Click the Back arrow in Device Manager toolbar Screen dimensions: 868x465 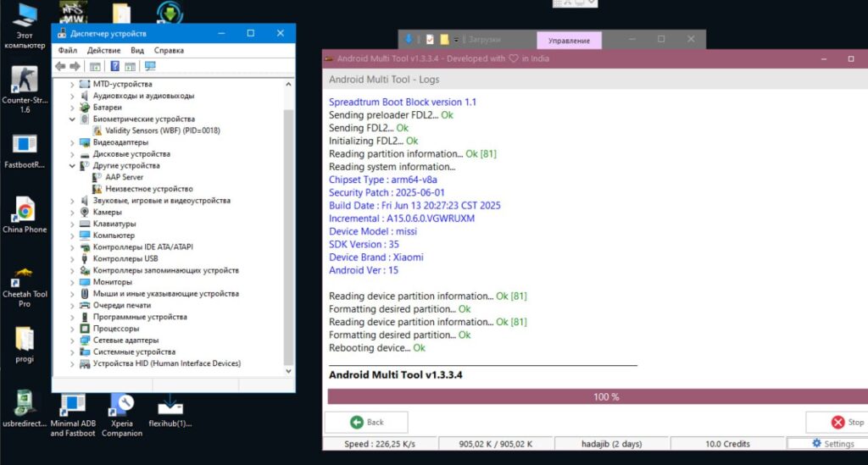tap(61, 66)
